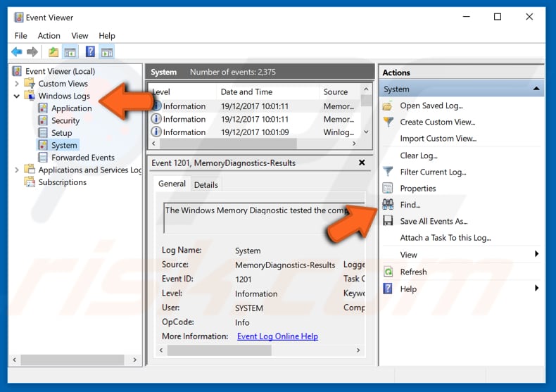The image size is (556, 392).
Task: Click the Up one level folder icon
Action: click(x=53, y=52)
